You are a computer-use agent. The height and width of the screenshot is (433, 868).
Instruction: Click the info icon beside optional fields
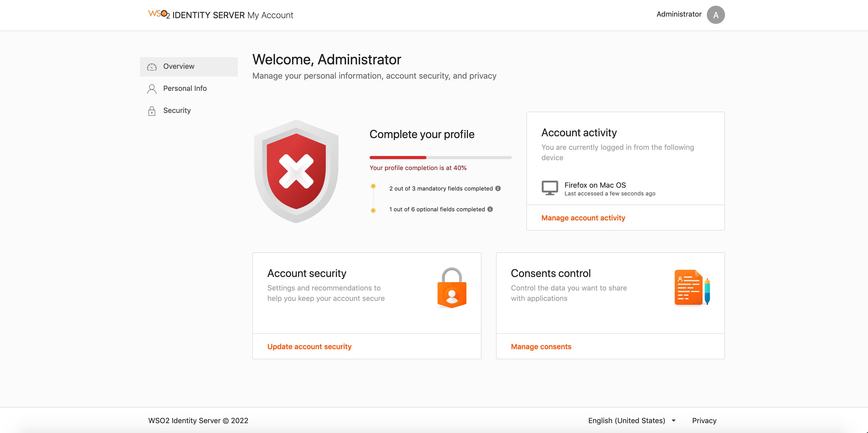point(490,209)
